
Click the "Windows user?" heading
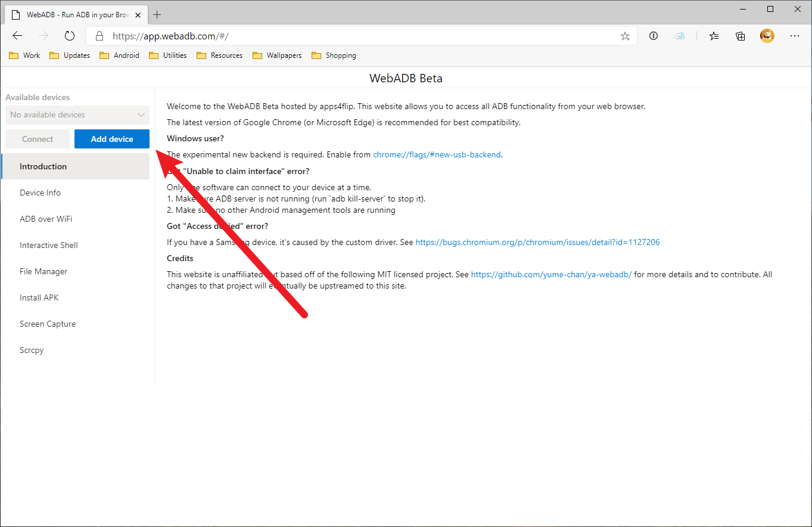195,138
